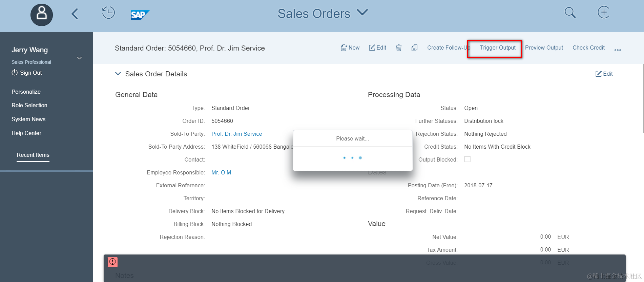Screen dimensions: 644x282
Task: Click the Tax Amount 0.00 value
Action: 545,250
